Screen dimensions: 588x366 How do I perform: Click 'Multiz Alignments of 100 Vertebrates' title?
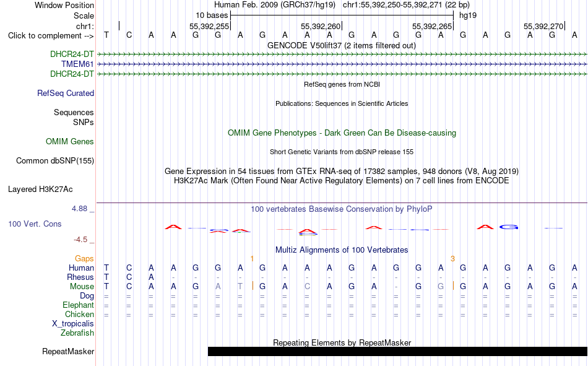coord(342,250)
